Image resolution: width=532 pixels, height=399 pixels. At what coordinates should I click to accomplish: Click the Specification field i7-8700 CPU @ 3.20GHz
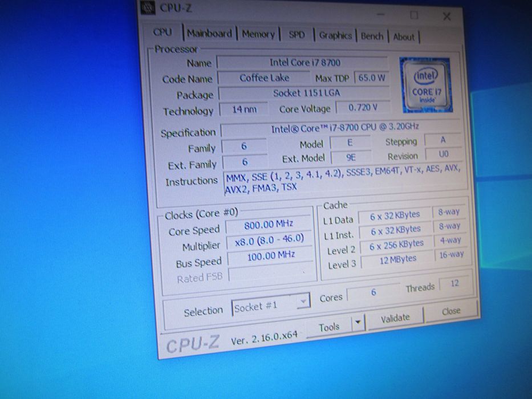coord(342,129)
